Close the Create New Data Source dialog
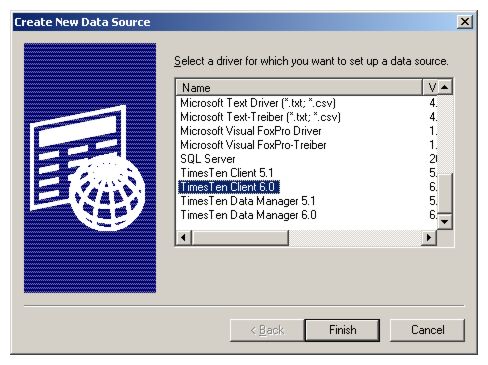This screenshot has width=488, height=365. 465,22
